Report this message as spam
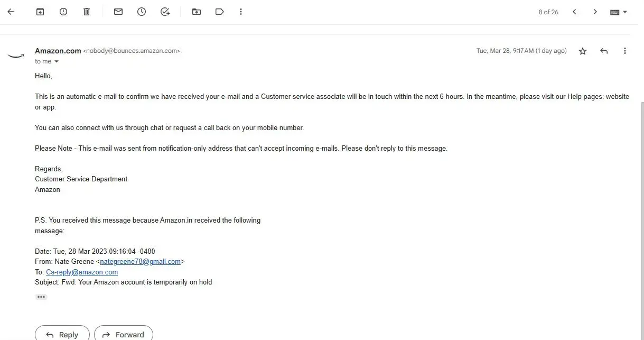The width and height of the screenshot is (644, 340). [x=63, y=12]
